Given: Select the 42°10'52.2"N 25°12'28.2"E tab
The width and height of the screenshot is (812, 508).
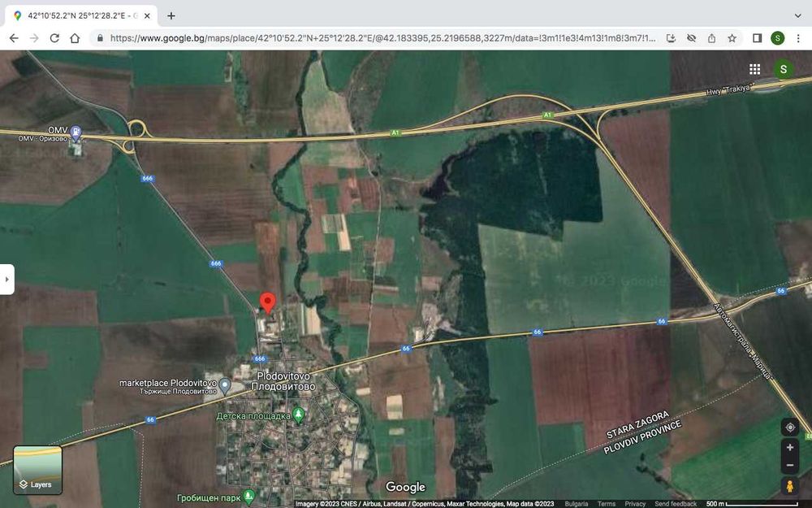Looking at the screenshot, I should [80, 16].
